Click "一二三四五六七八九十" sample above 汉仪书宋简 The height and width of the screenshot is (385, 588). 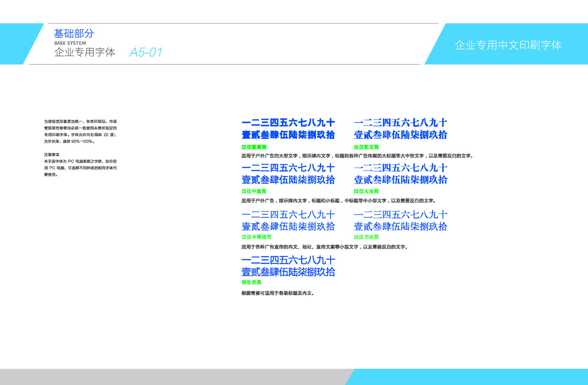[401, 215]
